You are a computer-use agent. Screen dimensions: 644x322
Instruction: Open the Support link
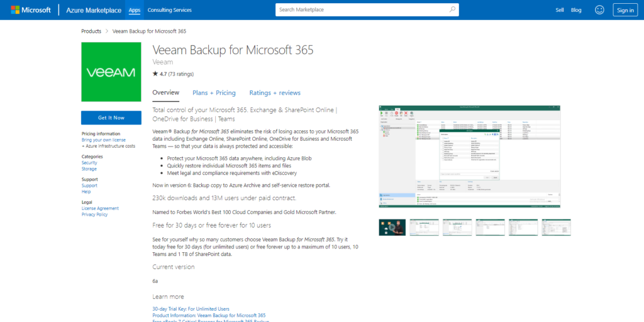89,186
